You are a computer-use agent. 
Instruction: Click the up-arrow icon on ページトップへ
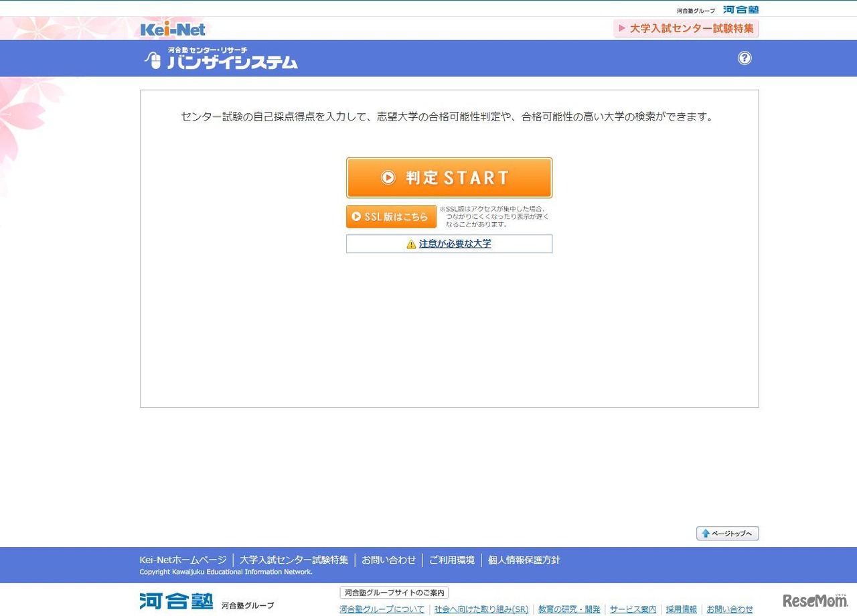[705, 533]
